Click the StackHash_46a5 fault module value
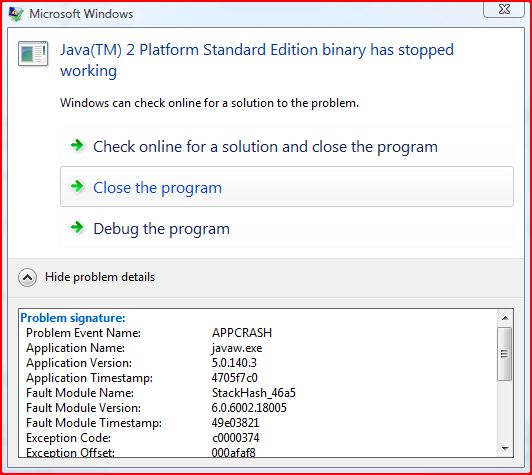The image size is (532, 475). pyautogui.click(x=254, y=393)
